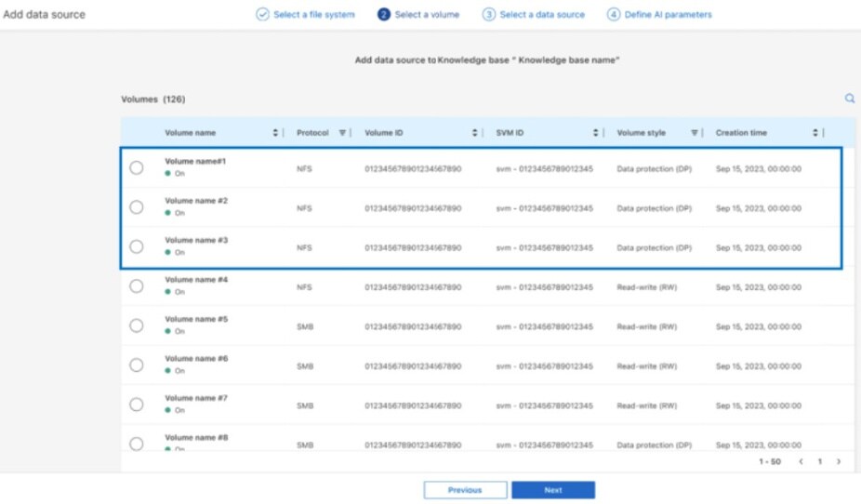Click the Volume name #3 row text
Image resolution: width=861 pixels, height=504 pixels.
pos(196,240)
